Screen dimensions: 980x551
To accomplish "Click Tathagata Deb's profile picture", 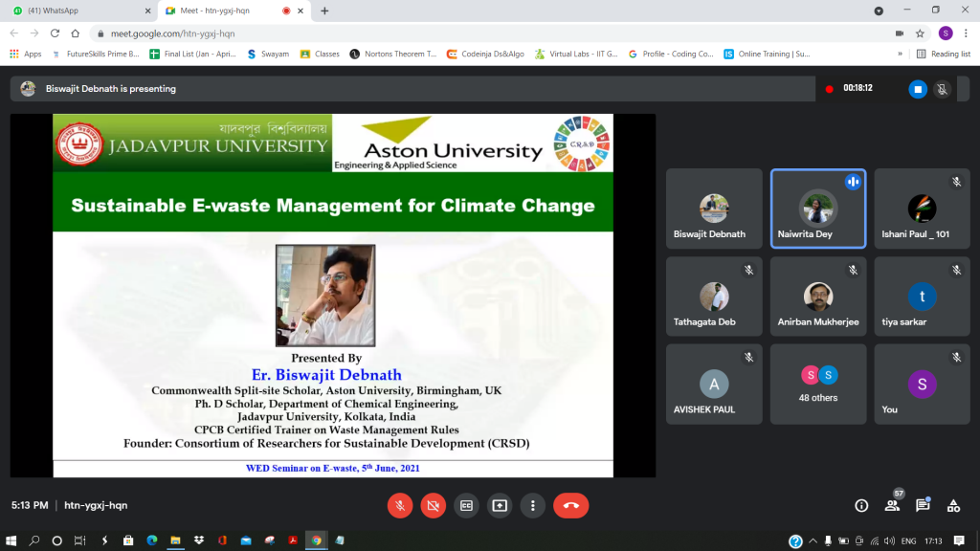I will click(x=714, y=297).
